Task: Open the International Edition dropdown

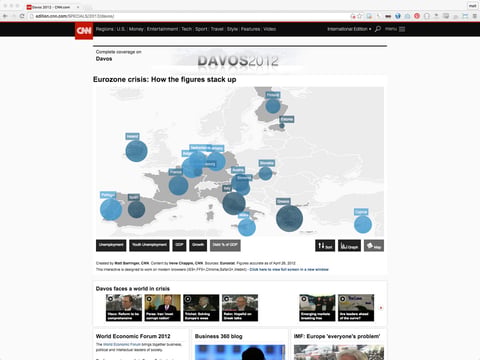Action: [x=349, y=29]
